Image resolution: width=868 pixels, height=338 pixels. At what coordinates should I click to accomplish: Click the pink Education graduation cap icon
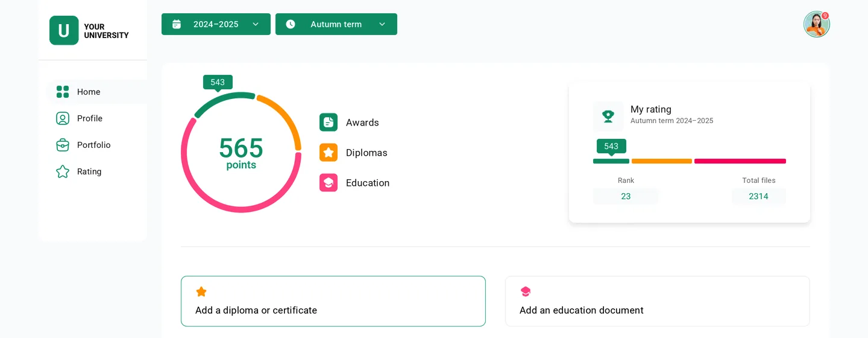click(x=329, y=183)
